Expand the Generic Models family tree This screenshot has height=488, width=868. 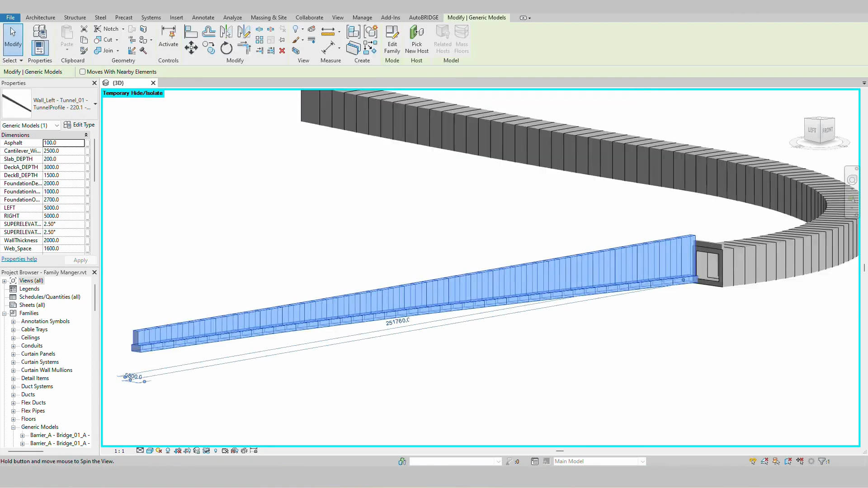point(13,427)
